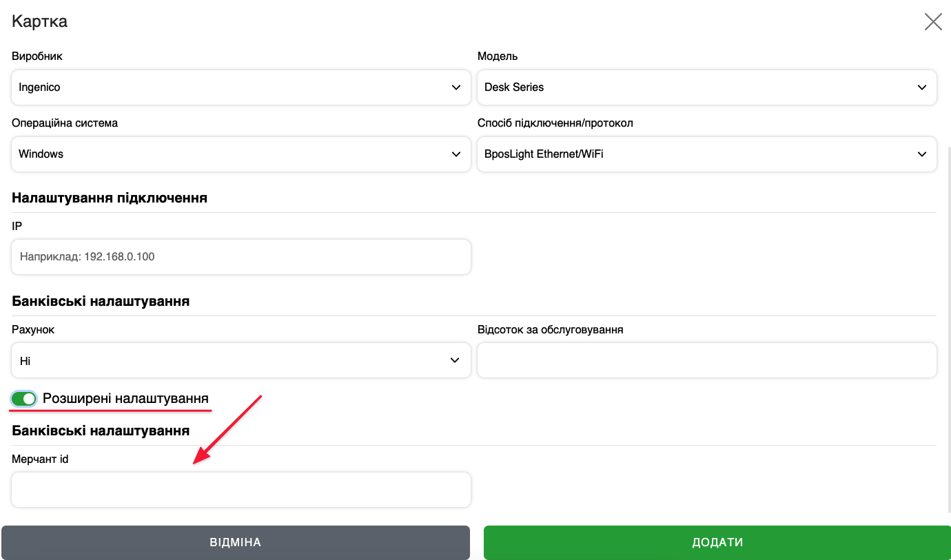Click the Мерчант id label
The height and width of the screenshot is (560, 951).
click(x=40, y=459)
